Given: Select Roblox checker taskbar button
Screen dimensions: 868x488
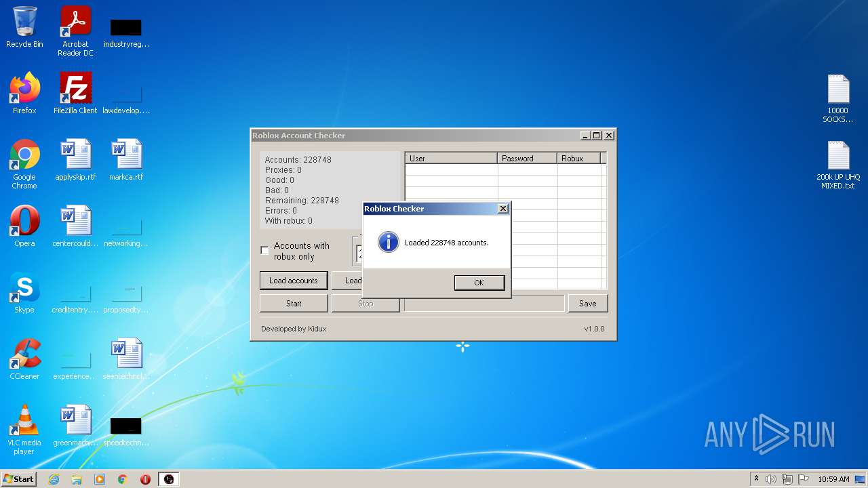Looking at the screenshot, I should [x=169, y=479].
